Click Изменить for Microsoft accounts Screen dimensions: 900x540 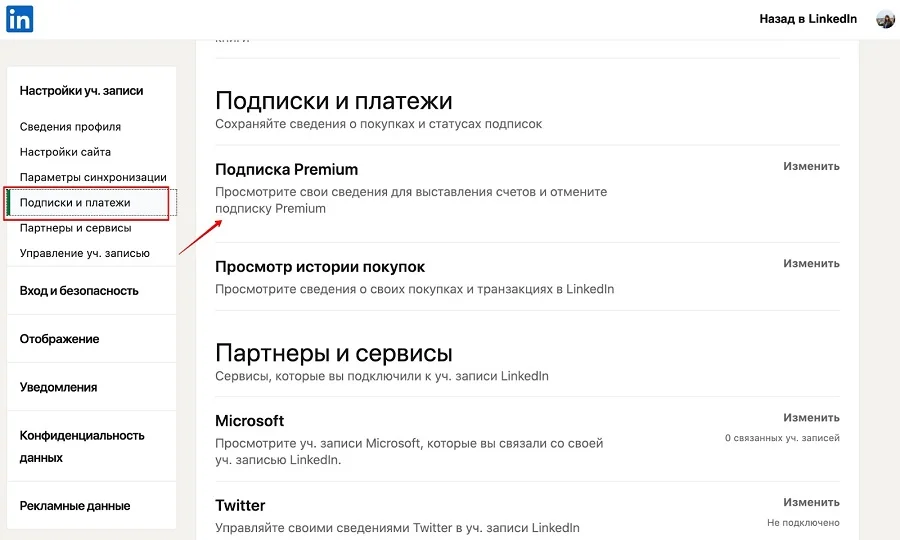pos(811,418)
